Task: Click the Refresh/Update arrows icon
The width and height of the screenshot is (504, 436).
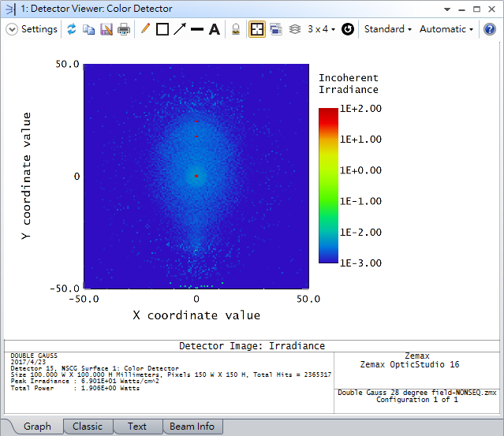Action: [x=71, y=29]
